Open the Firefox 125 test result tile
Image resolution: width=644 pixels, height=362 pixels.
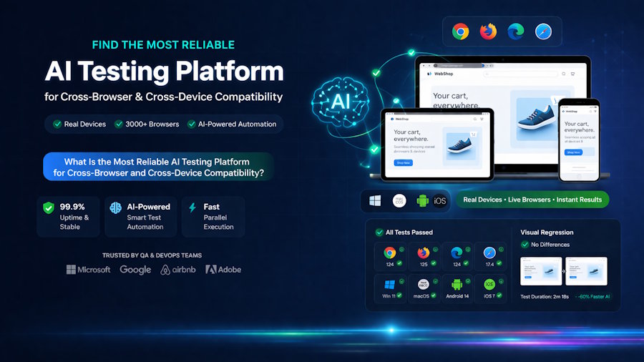click(424, 257)
